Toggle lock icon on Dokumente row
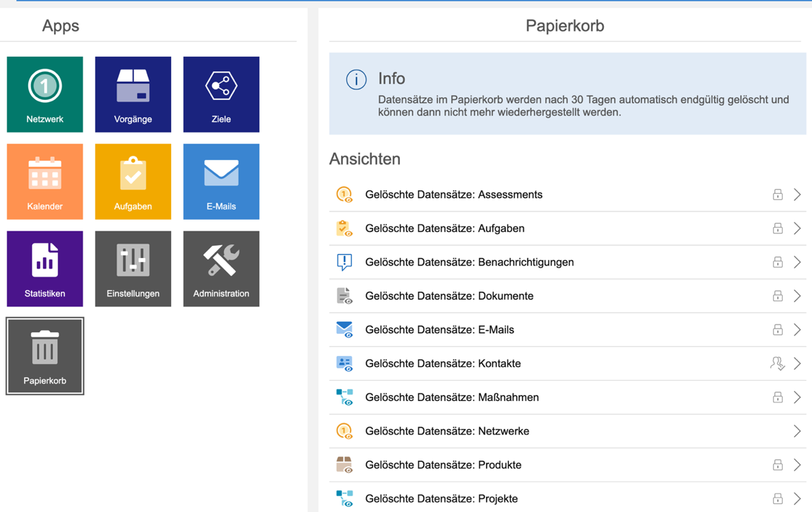 [x=778, y=296]
